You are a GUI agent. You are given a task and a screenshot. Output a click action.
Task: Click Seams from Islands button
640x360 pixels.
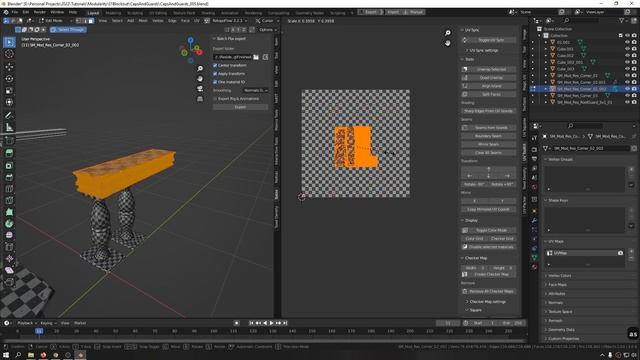[489, 128]
